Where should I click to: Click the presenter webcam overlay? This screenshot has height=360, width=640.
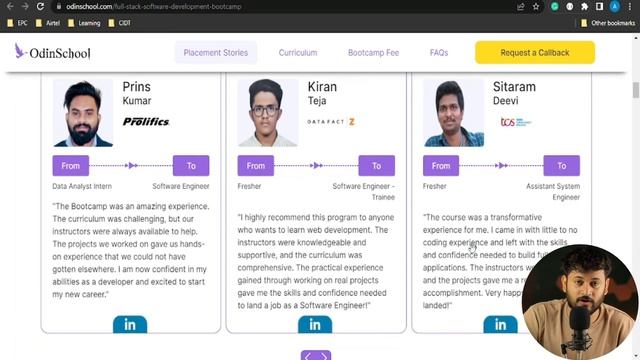point(580,302)
